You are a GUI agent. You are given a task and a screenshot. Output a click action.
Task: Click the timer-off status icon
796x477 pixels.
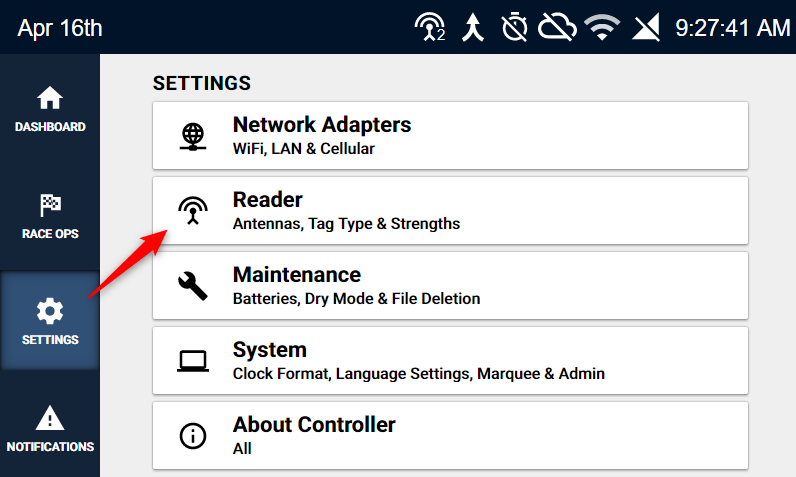click(514, 27)
